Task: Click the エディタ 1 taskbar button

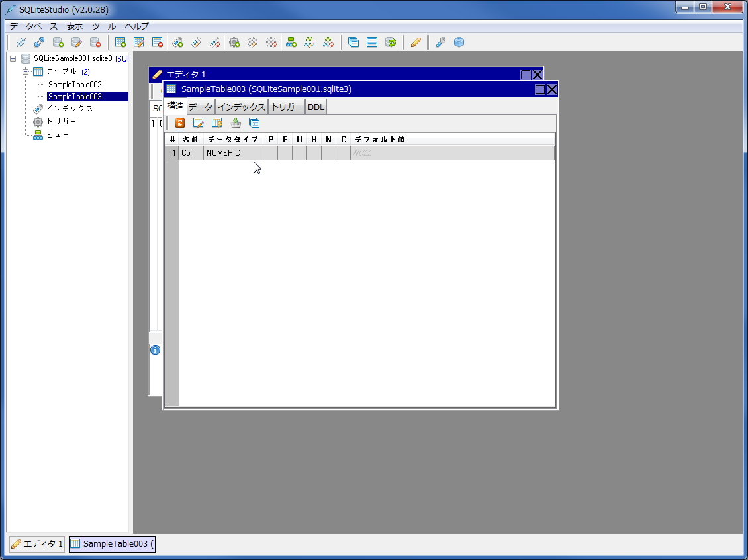Action: point(36,543)
